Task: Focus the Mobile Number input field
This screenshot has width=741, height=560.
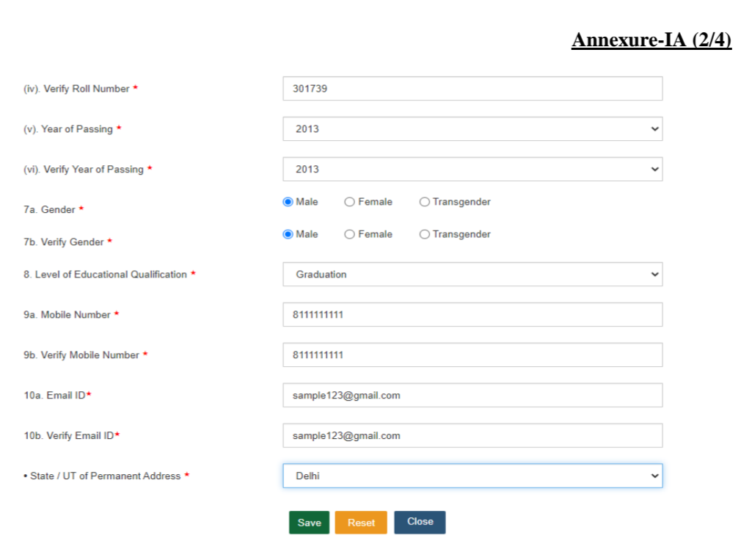Action: 472,315
